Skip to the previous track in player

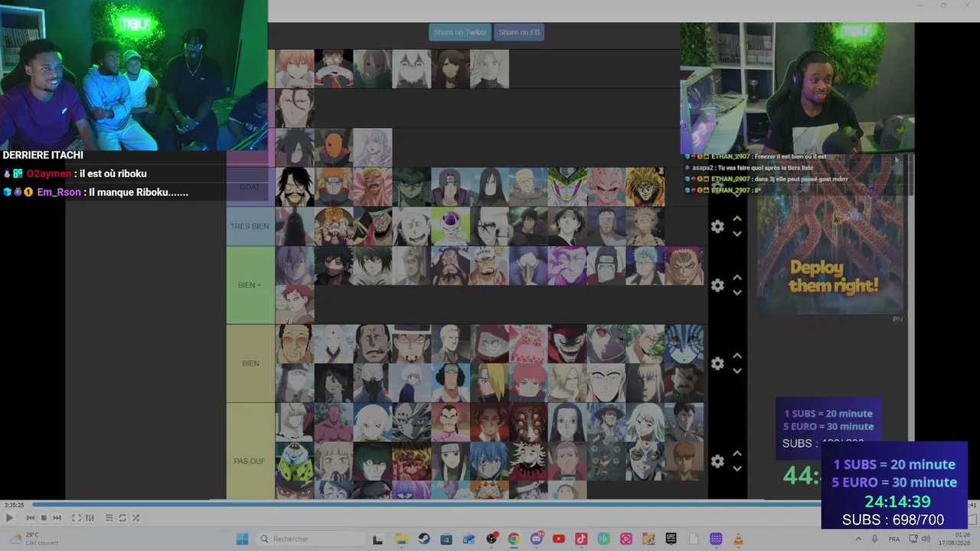(31, 518)
